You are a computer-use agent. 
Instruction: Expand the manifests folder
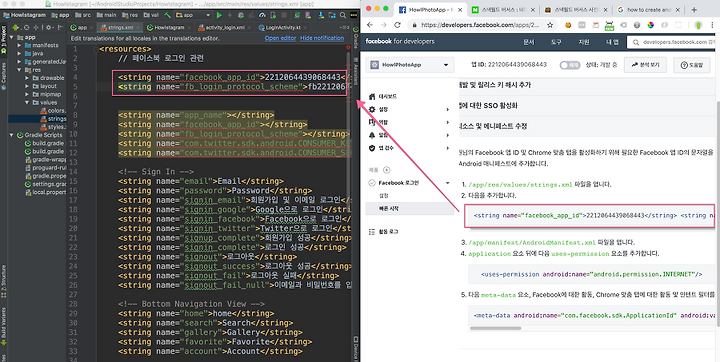click(x=19, y=45)
